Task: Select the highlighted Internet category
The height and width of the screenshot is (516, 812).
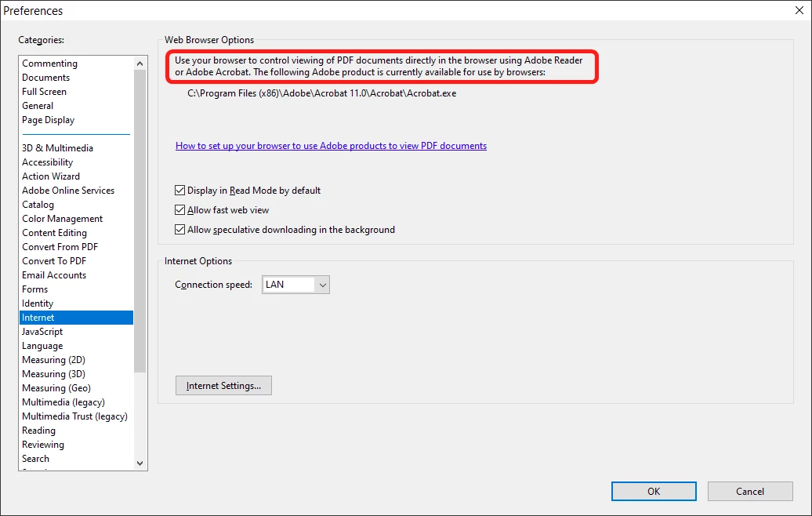Action: click(x=76, y=318)
